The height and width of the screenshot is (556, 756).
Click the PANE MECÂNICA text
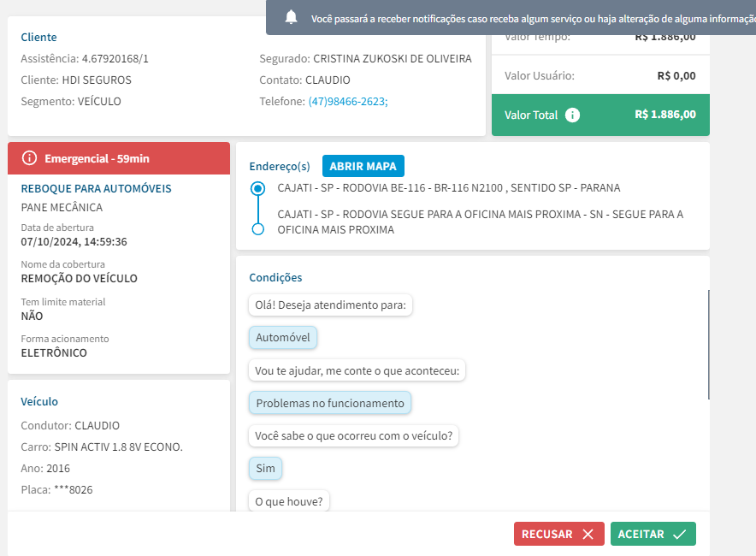(x=62, y=207)
